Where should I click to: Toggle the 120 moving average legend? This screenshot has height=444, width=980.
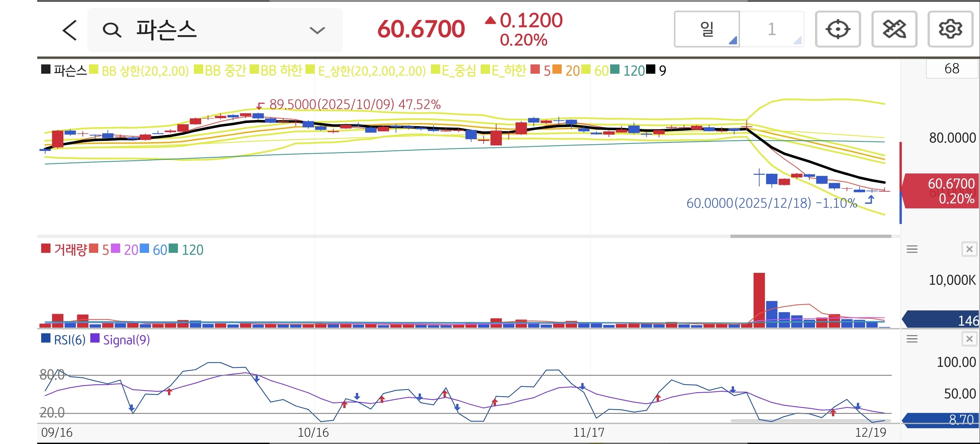(633, 71)
